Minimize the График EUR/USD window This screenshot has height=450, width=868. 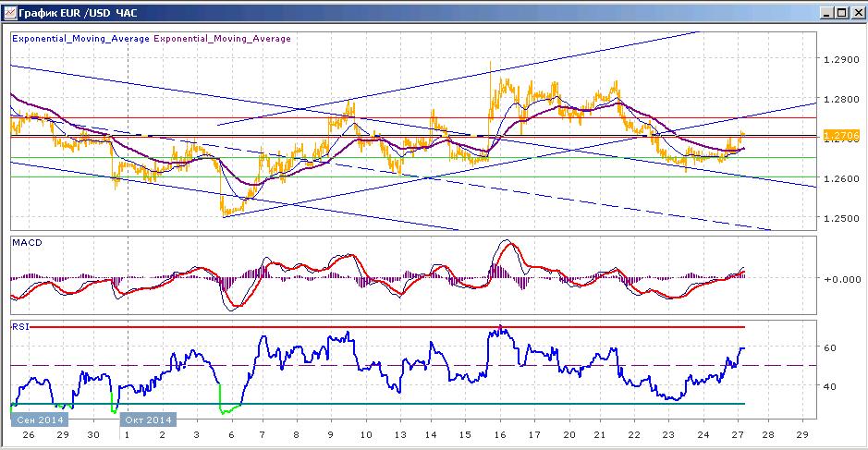[827, 13]
